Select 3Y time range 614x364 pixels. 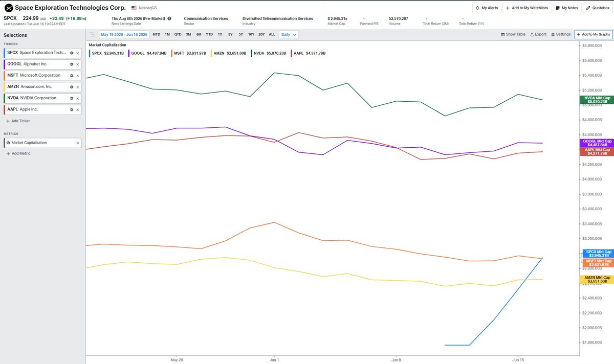[230, 34]
